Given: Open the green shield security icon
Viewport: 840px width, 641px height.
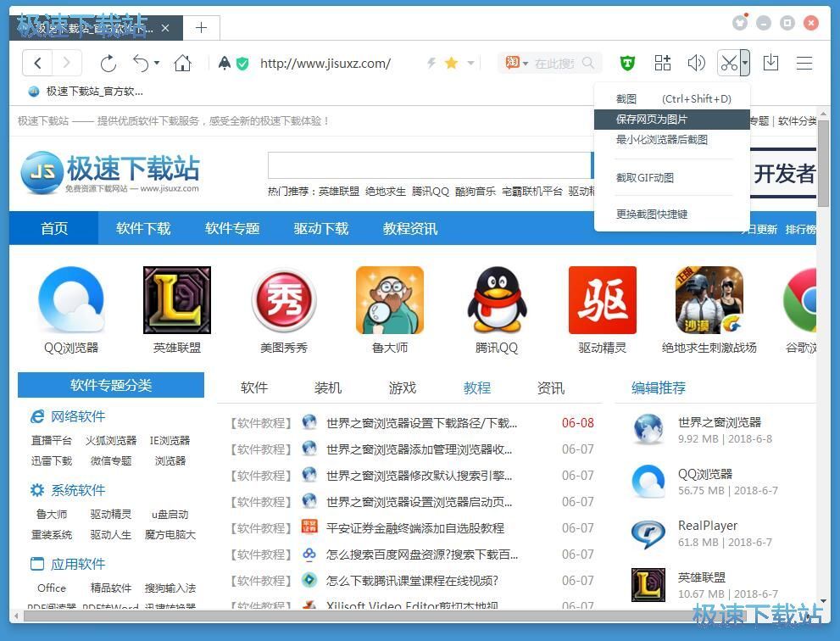Looking at the screenshot, I should tap(627, 63).
